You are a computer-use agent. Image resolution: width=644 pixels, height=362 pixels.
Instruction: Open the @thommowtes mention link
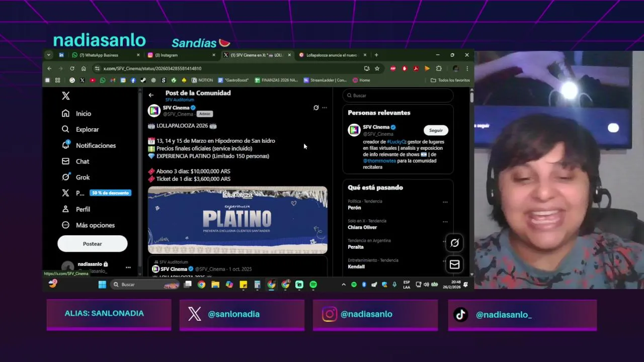coord(379,161)
